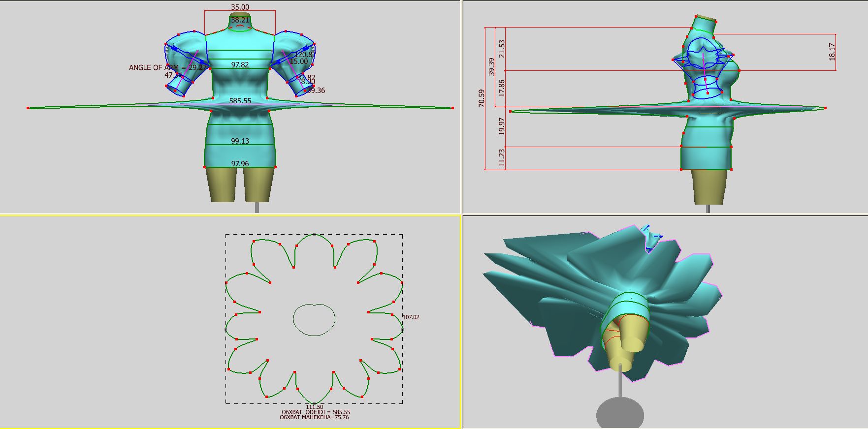868x429 pixels.
Task: Select the 21.53 vertical dimension
Action: (502, 49)
